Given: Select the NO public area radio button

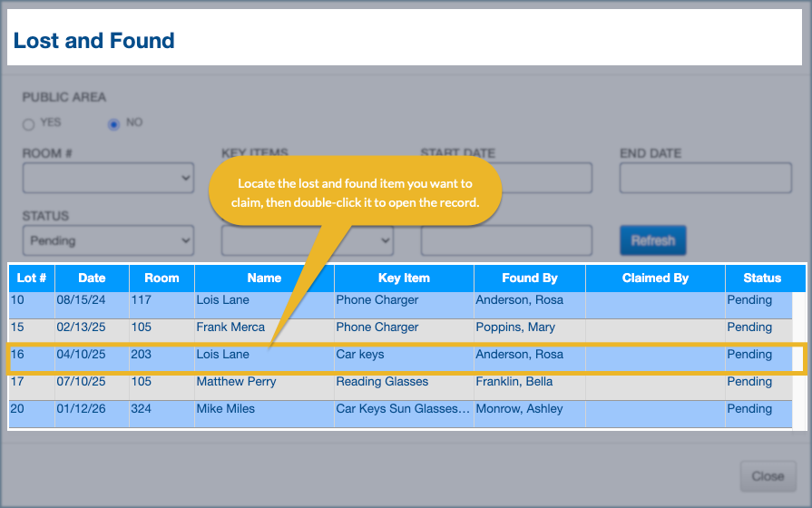Looking at the screenshot, I should tap(113, 124).
